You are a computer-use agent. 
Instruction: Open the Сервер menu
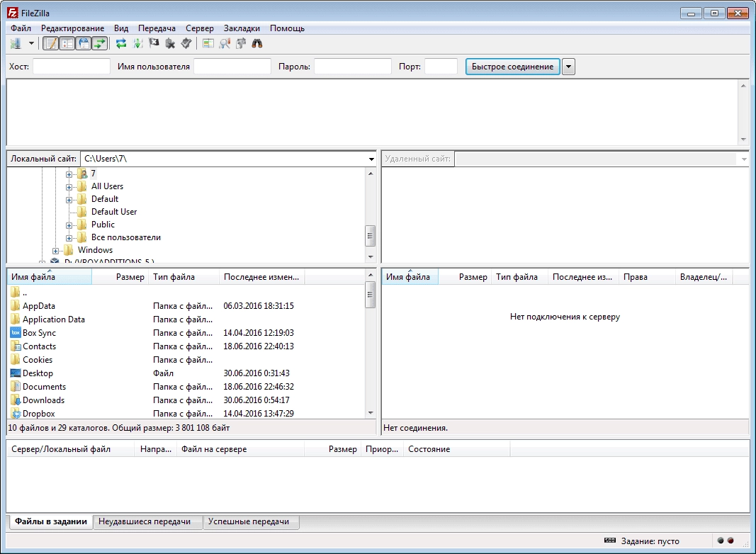click(200, 28)
